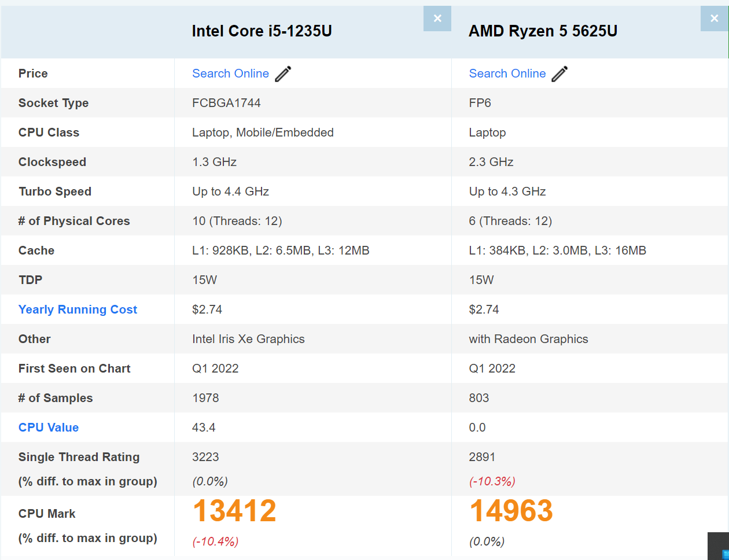
Task: Open the Yearly Running Cost link
Action: click(78, 310)
